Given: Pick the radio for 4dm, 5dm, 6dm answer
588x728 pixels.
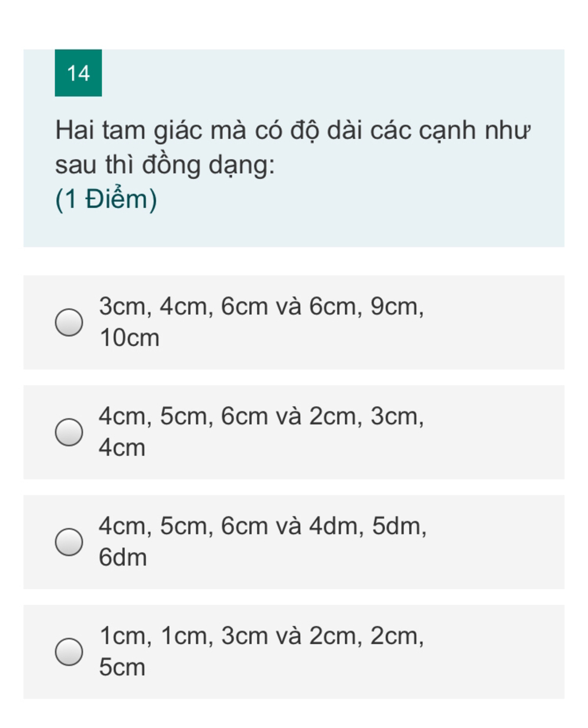Looking at the screenshot, I should [x=69, y=542].
